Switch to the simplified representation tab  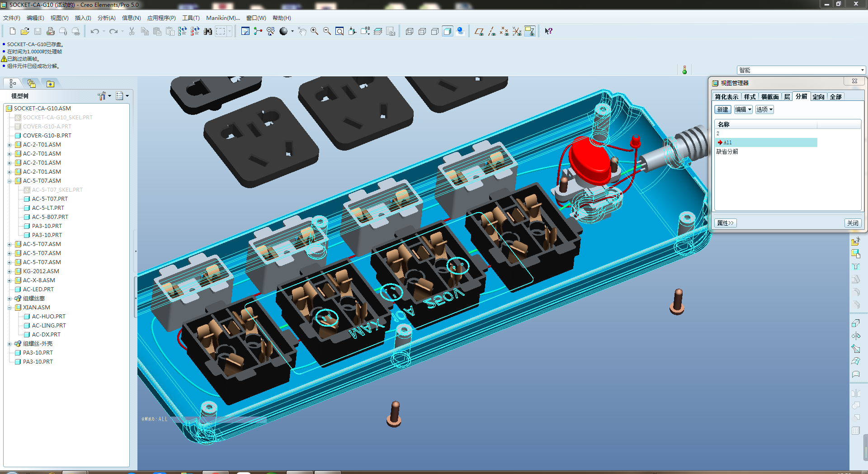pos(726,97)
